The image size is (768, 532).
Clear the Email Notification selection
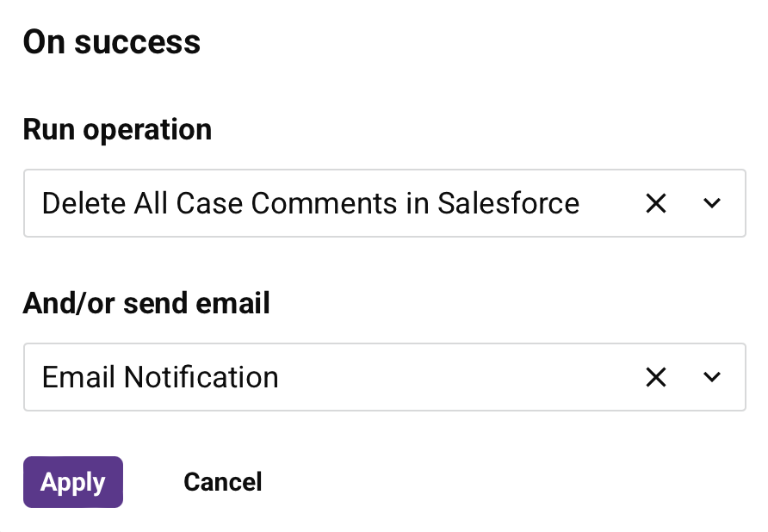656,377
